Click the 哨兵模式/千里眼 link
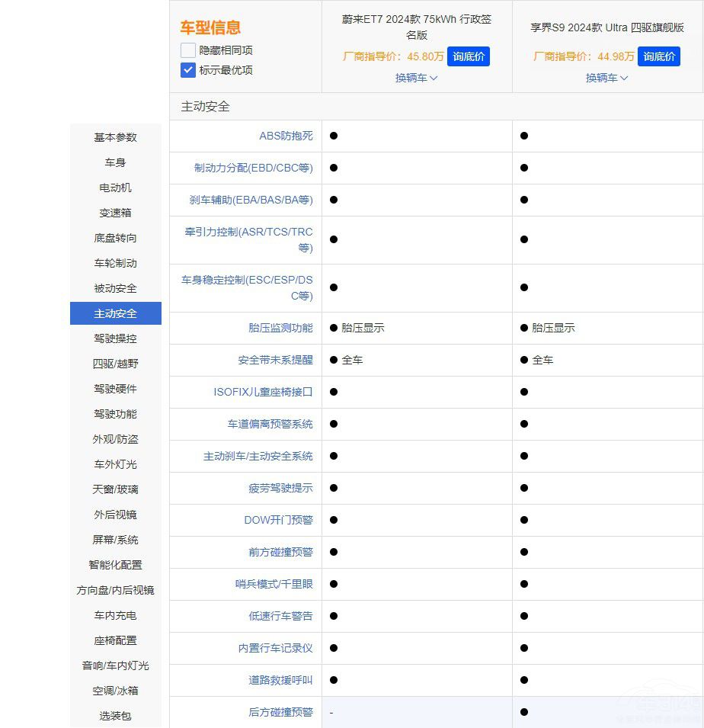The image size is (704, 728). pyautogui.click(x=273, y=584)
